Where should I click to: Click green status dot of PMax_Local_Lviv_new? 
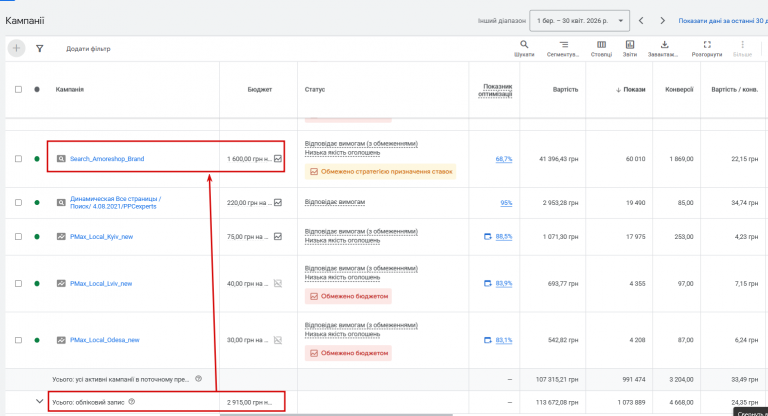pyautogui.click(x=37, y=284)
